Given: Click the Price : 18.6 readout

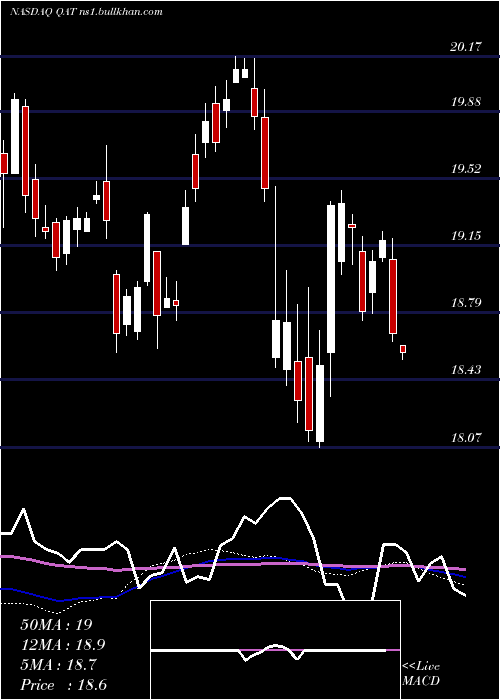Looking at the screenshot, I should pos(63,685).
